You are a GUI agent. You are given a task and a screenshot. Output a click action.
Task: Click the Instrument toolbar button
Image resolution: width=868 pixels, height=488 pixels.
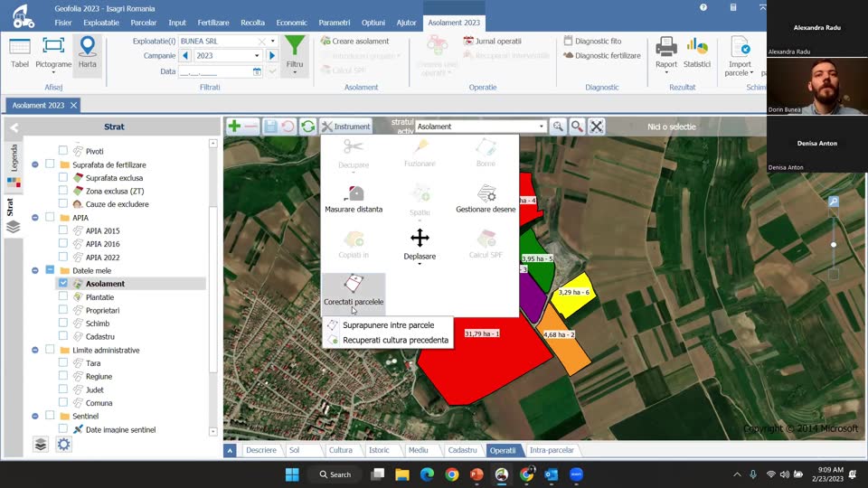click(346, 127)
